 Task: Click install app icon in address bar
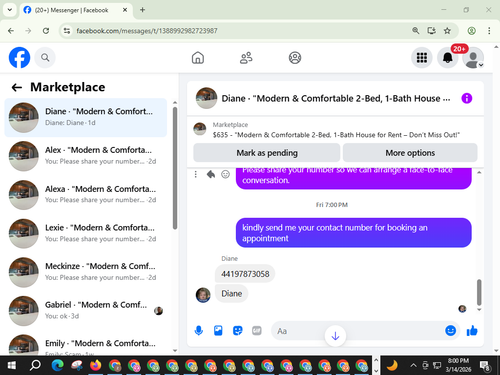pyautogui.click(x=431, y=31)
